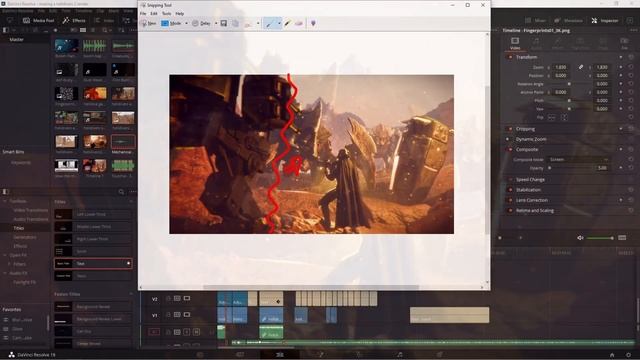The image size is (640, 360).
Task: Click the V1 track lock icon
Action: [168, 315]
